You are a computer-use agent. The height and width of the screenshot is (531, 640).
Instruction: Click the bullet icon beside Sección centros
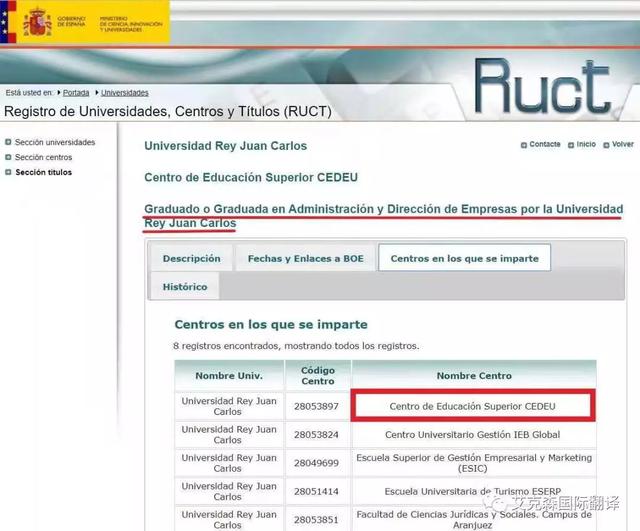tap(8, 157)
